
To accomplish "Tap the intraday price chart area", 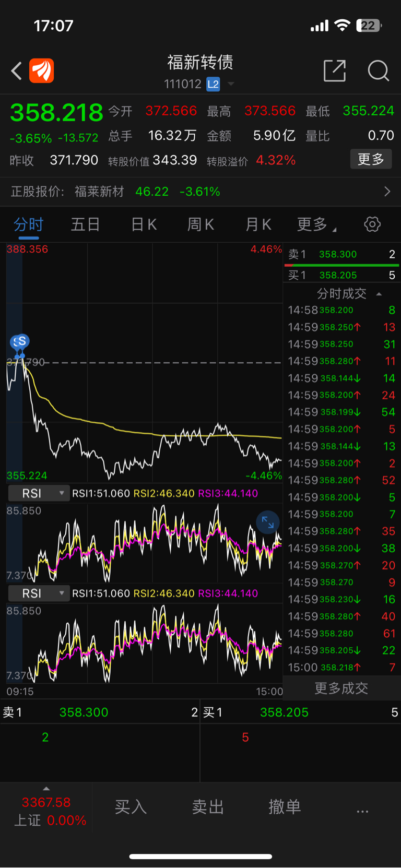I will tap(144, 363).
